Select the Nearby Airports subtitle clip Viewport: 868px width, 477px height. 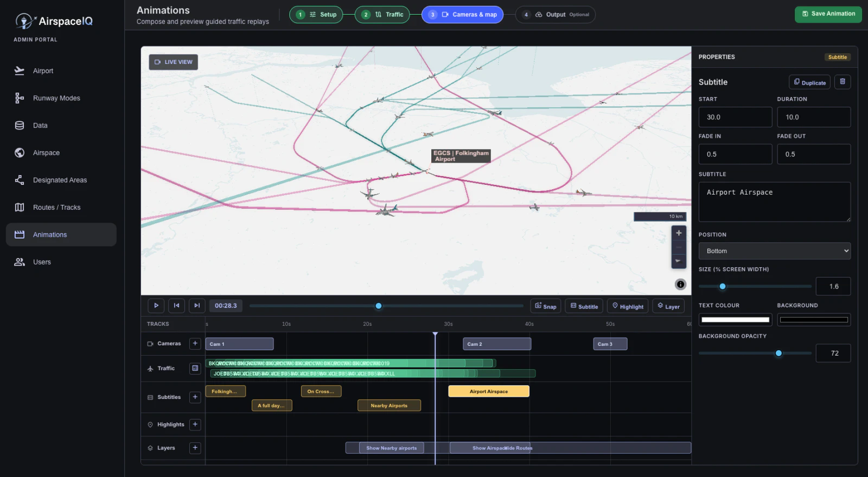pos(389,405)
